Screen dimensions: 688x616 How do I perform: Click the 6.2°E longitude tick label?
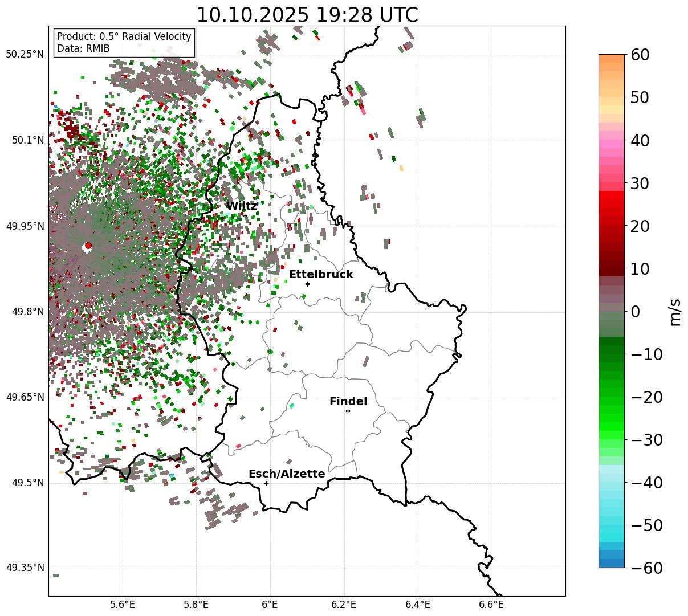(344, 605)
